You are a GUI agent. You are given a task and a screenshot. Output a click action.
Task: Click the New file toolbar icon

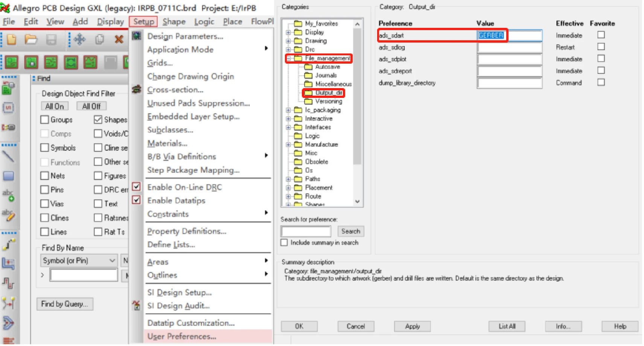12,39
